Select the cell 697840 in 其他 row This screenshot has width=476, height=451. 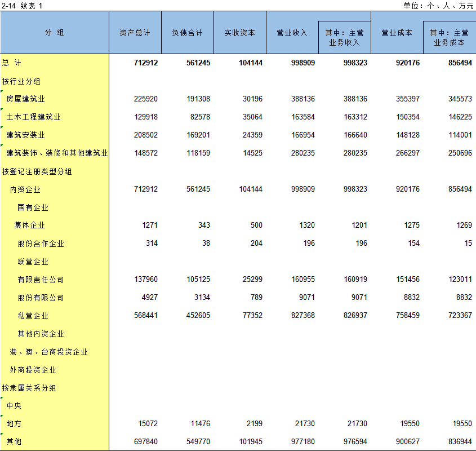click(x=146, y=441)
